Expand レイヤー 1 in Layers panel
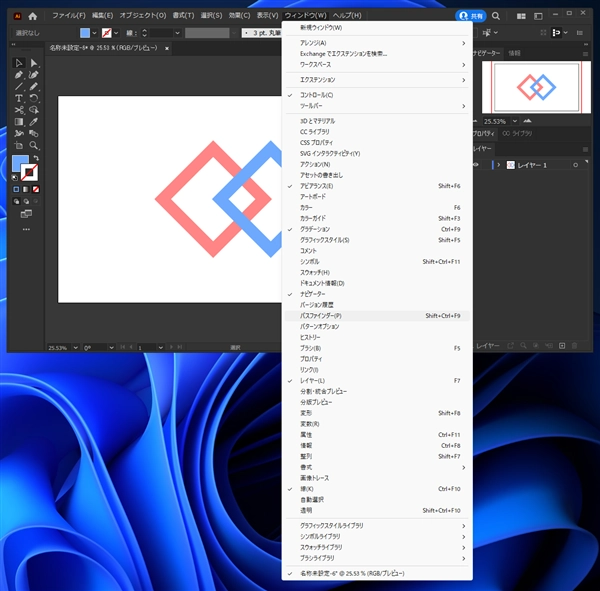 (x=499, y=165)
